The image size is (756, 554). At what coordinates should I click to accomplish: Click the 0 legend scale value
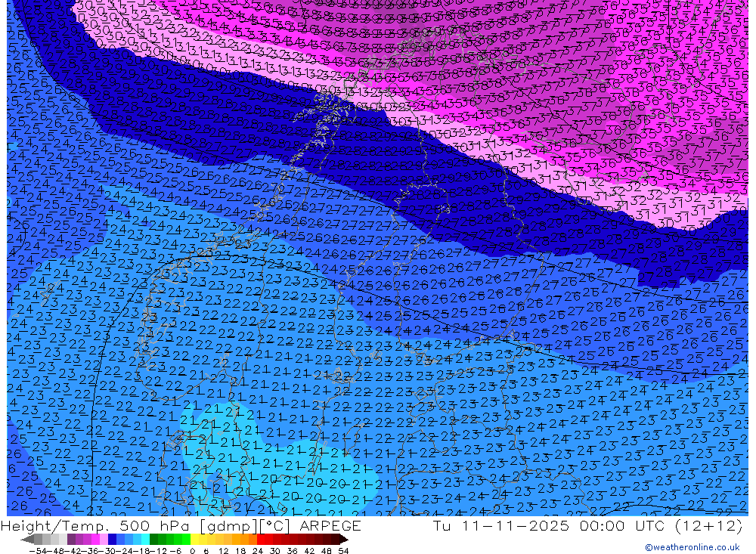192,551
